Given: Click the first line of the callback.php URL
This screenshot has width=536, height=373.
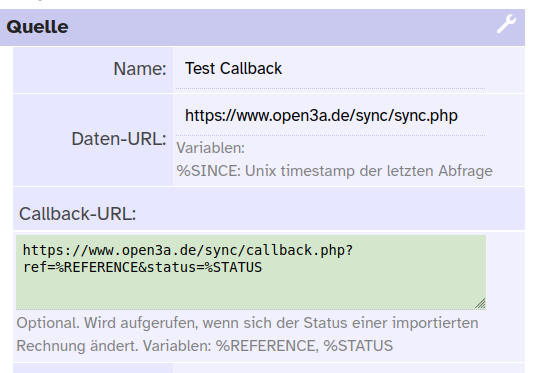Looking at the screenshot, I should tap(188, 250).
